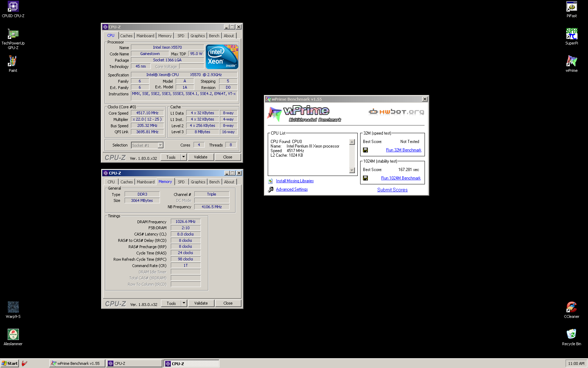
Task: Expand the Tools dropdown arrow in upper CPU-Z
Action: (x=183, y=157)
